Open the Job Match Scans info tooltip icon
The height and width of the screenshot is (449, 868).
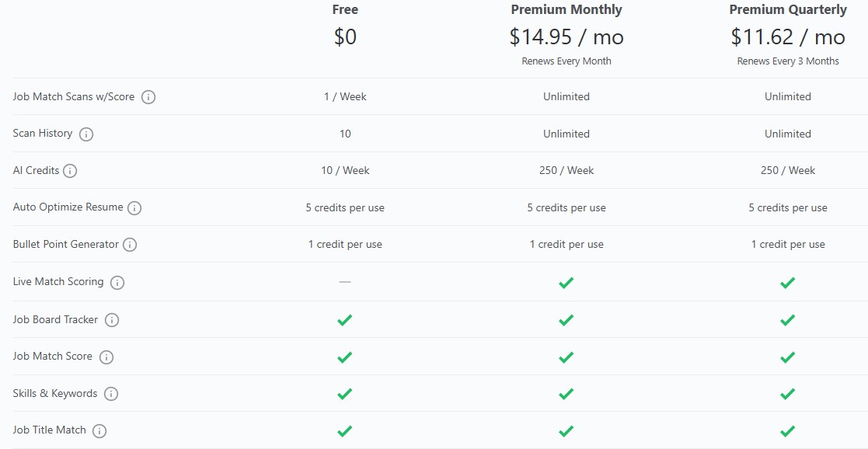148,97
